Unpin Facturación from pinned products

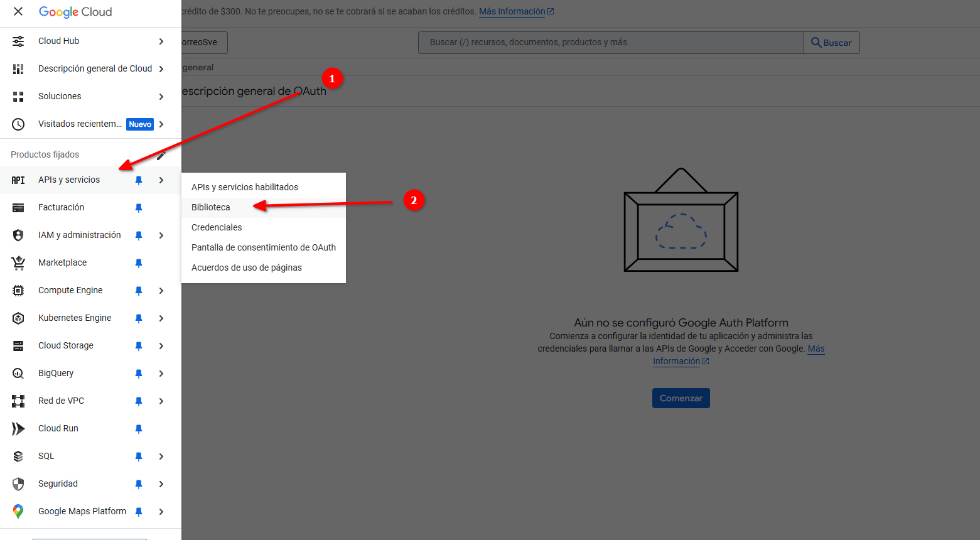(x=139, y=208)
